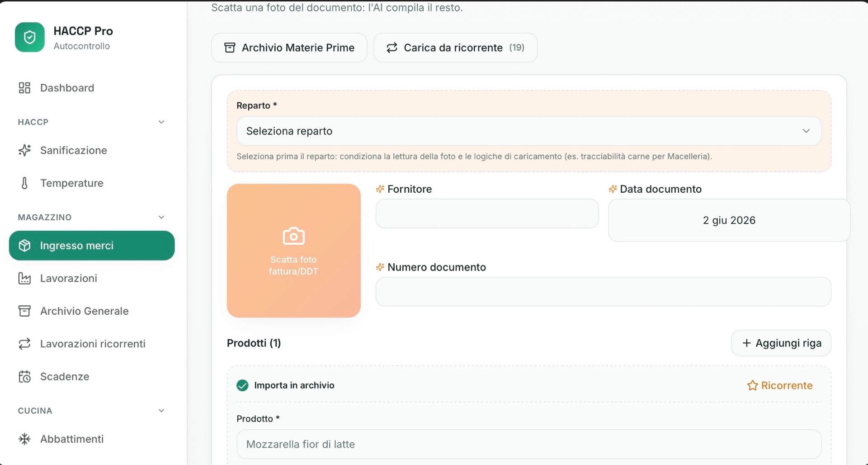Click the camera icon in photo tile

(x=294, y=236)
